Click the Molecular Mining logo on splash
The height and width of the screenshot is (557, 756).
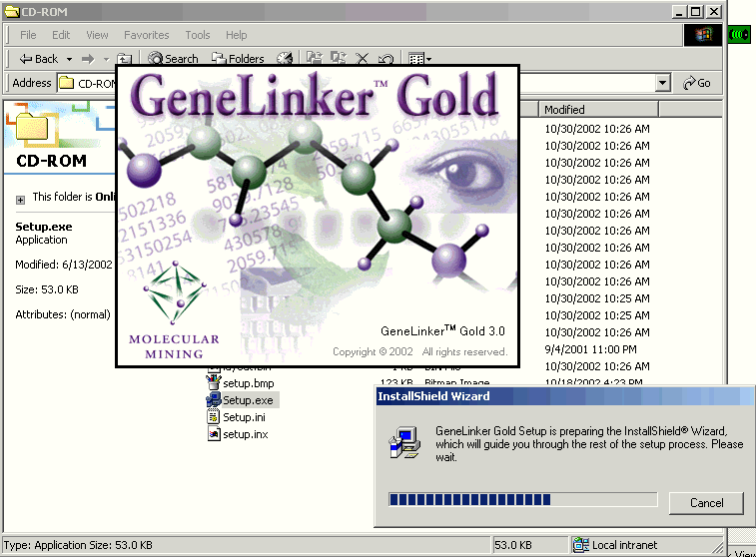pos(174,310)
